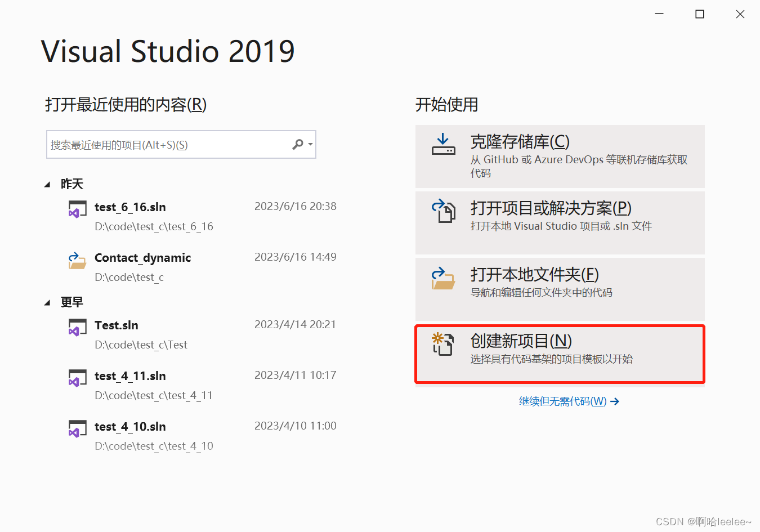Screen dimensions: 760x532
Task: Click 选择具有代码基架的项目模板以开始 description
Action: 552,359
